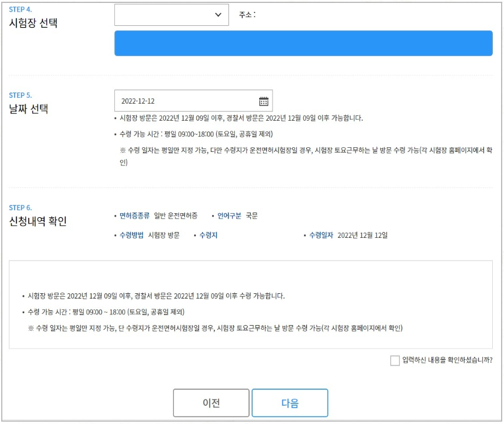504x424 pixels.
Task: Check the 입력하신 내용을 확인하셨습니까? box
Action: click(394, 360)
